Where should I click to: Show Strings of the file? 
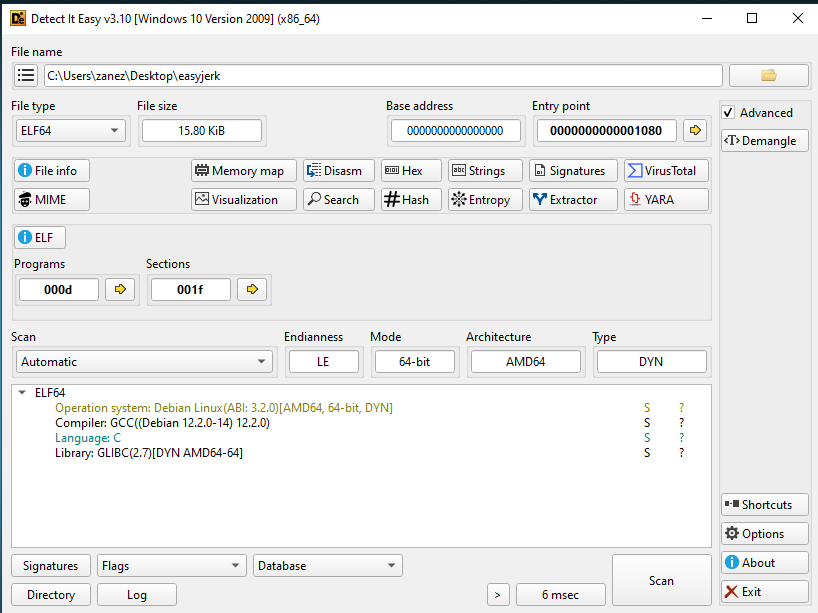click(x=485, y=171)
